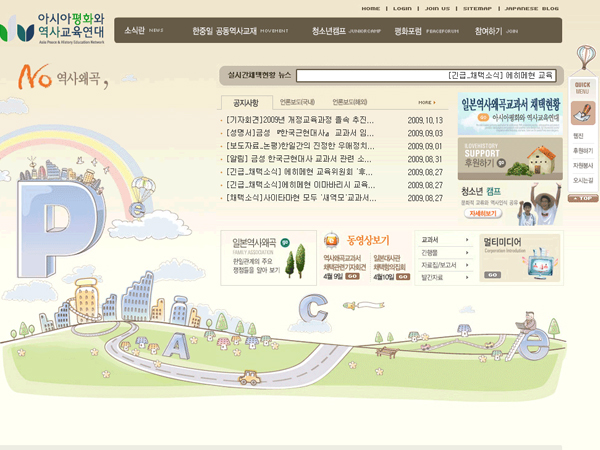Click the MORE link above notice list

pos(427,102)
